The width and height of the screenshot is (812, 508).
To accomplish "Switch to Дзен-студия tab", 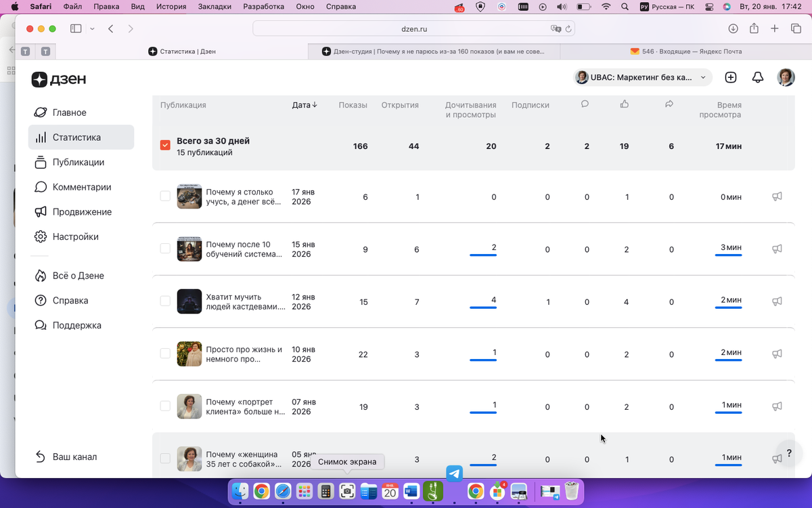I will click(434, 51).
